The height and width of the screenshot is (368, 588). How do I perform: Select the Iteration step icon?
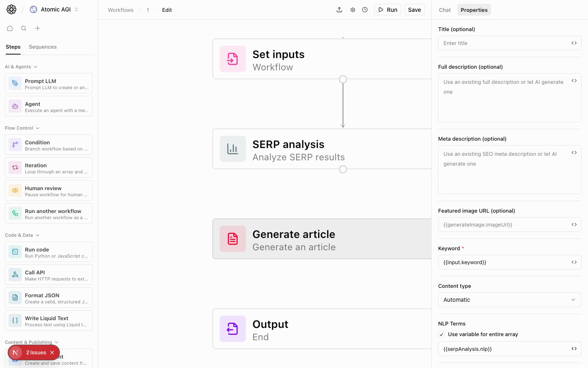[15, 168]
